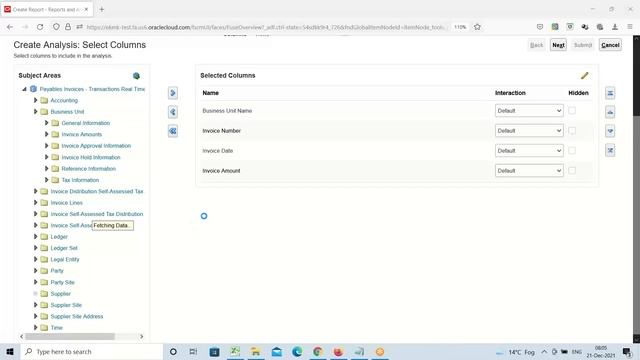Viewport: 640px width, 360px height.
Task: Click the remove-all double arrow icon
Action: tap(173, 131)
